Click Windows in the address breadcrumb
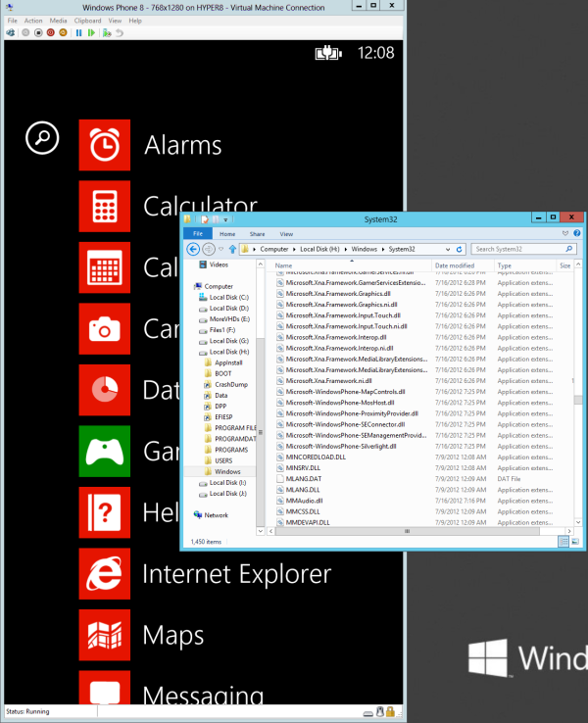The image size is (588, 723). 365,249
